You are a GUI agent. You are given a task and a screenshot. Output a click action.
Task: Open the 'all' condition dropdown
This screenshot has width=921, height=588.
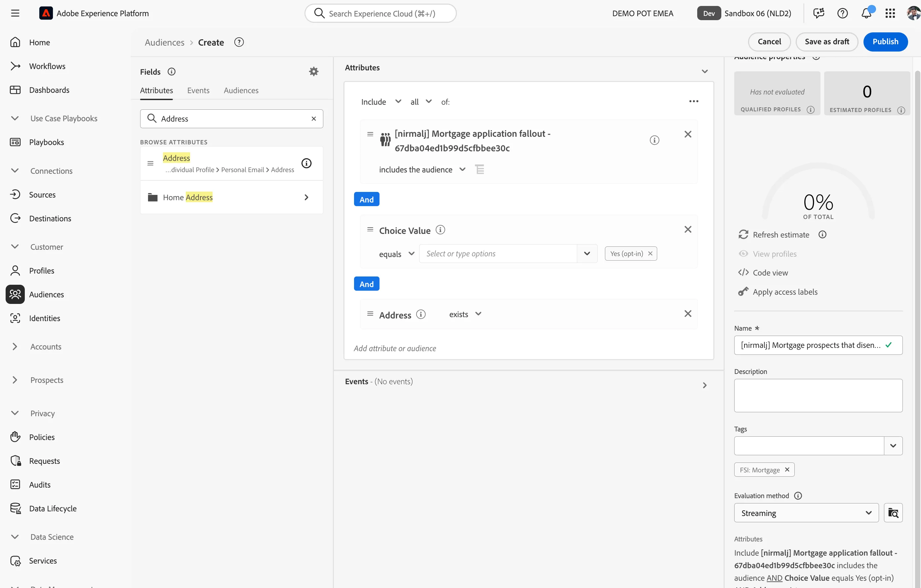(421, 102)
